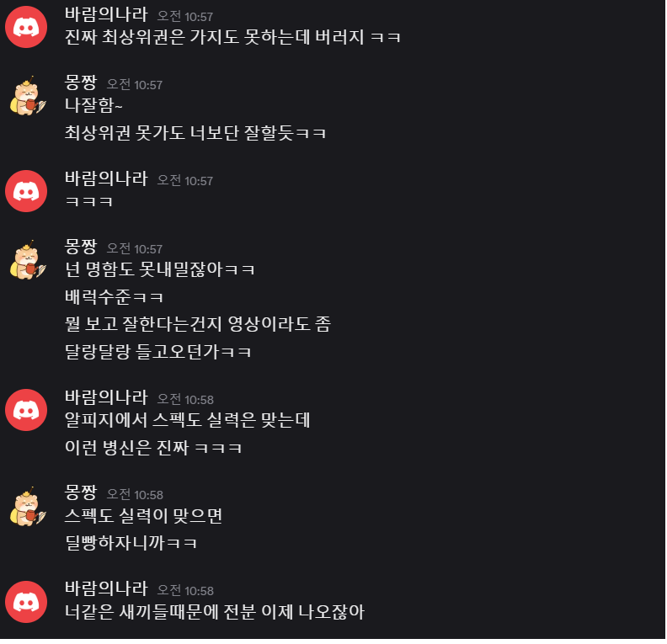Image resolution: width=667 pixels, height=644 pixels.
Task: Select username 몽짱 above '스펙도 실력이 맞으면'
Action: point(81,492)
